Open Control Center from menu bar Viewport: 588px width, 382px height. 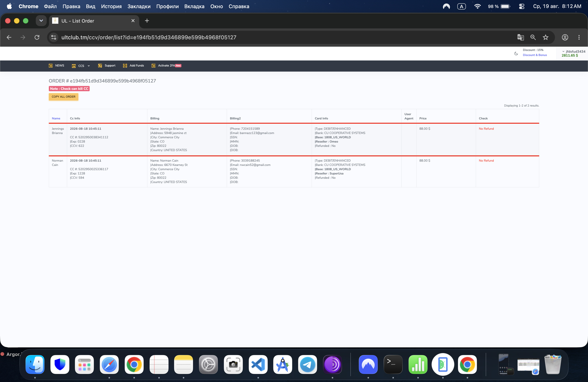521,6
